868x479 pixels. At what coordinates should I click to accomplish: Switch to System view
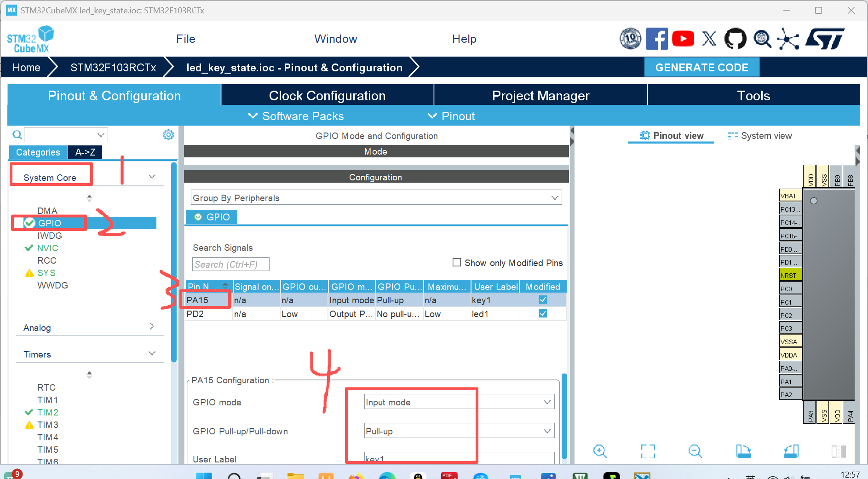(760, 136)
